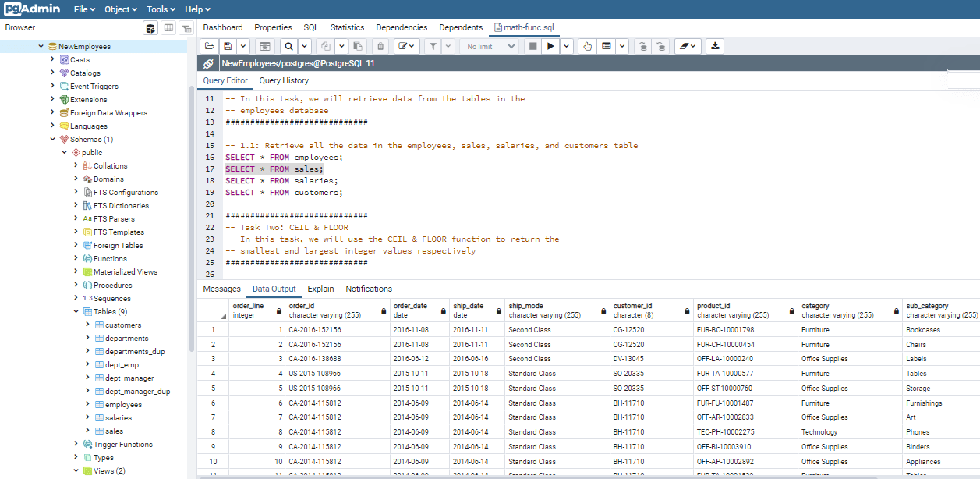Expand the save button dropdown arrow
This screenshot has height=479, width=980.
(x=242, y=45)
